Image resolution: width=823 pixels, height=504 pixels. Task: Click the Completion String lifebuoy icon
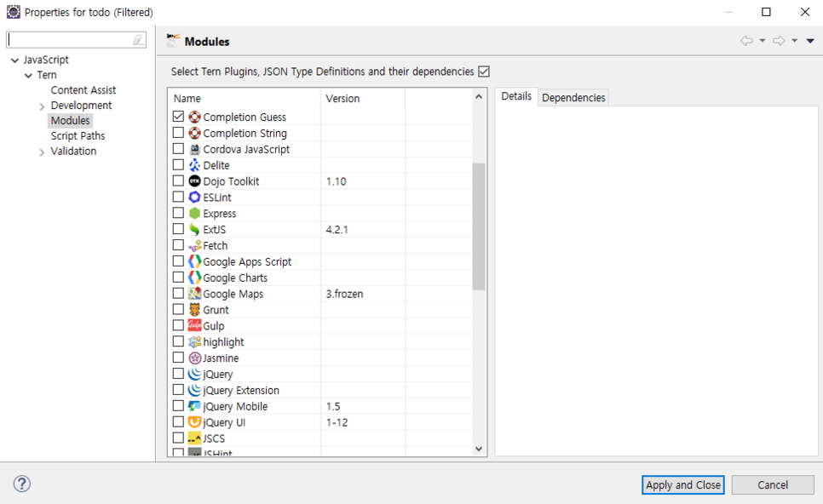click(x=195, y=133)
